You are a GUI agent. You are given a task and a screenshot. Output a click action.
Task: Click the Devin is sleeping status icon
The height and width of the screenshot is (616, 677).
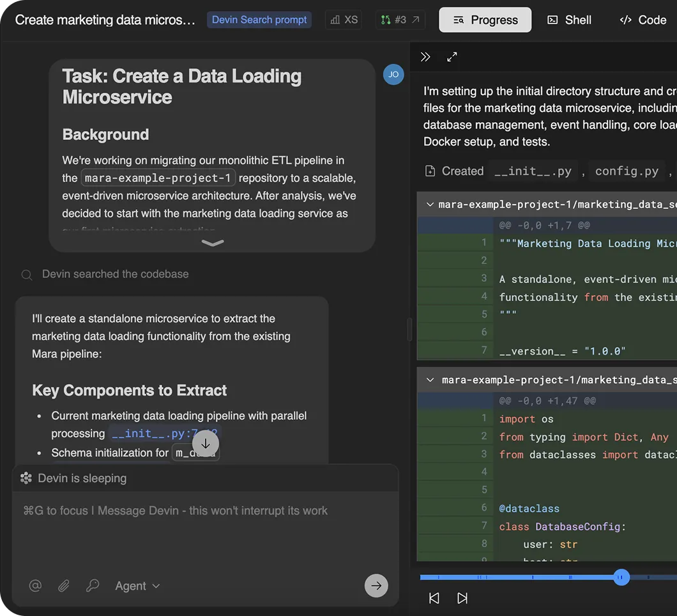pyautogui.click(x=26, y=478)
